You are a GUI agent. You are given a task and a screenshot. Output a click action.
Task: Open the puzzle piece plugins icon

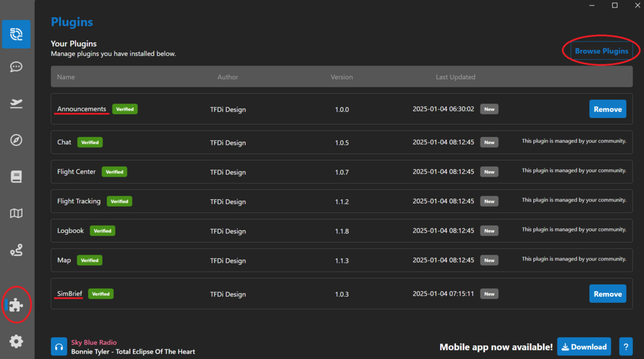(x=16, y=305)
